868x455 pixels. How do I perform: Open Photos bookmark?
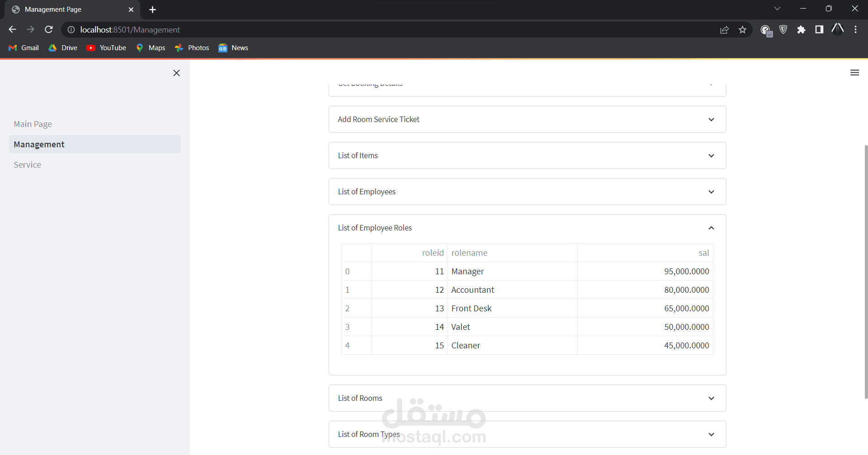tap(192, 48)
